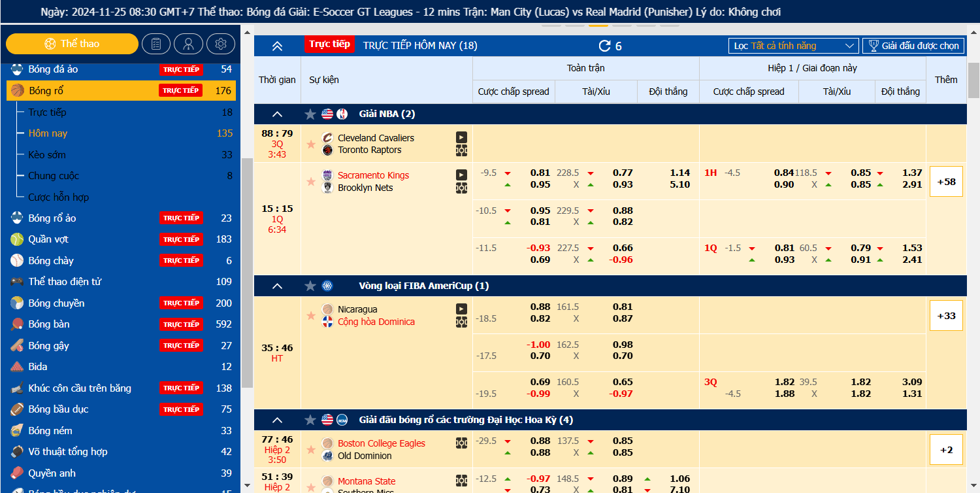Show +58 more markets for Sacramento Kings
980x493 pixels.
tap(946, 182)
